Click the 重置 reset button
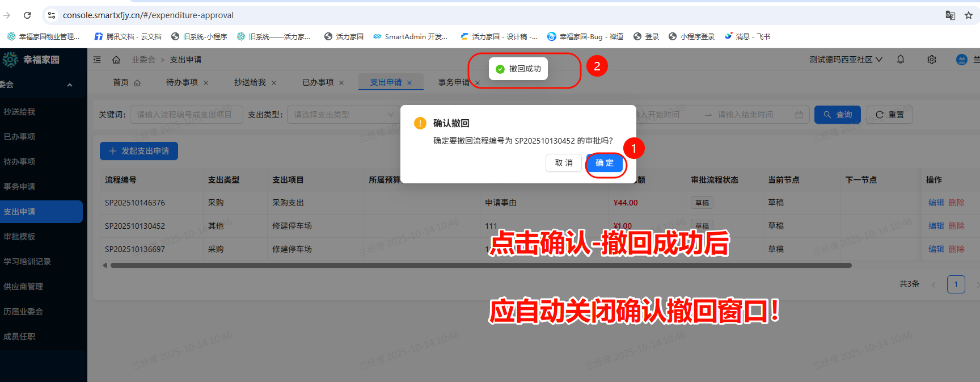This screenshot has width=980, height=382. tap(889, 115)
